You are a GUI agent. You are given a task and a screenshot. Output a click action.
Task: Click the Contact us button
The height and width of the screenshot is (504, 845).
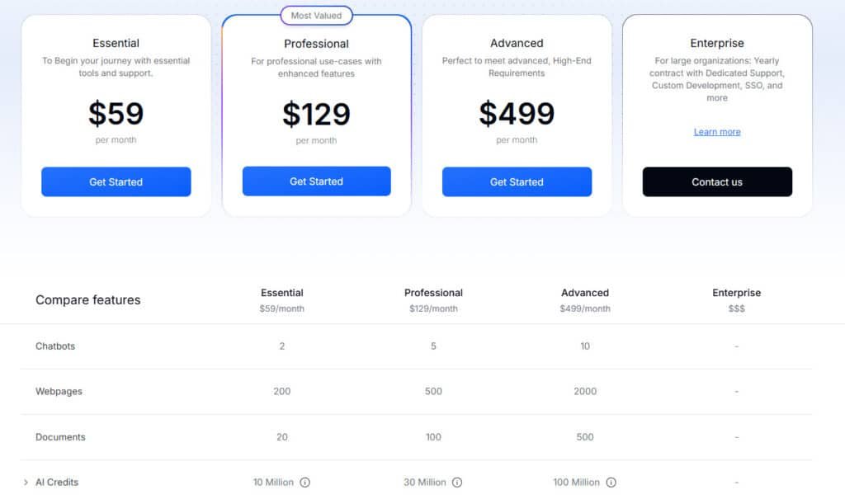[x=717, y=181]
